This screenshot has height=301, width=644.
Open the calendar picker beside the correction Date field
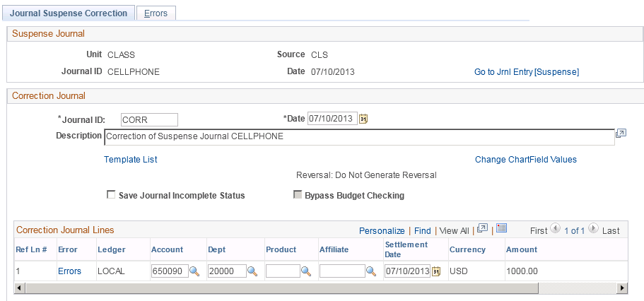pyautogui.click(x=363, y=119)
